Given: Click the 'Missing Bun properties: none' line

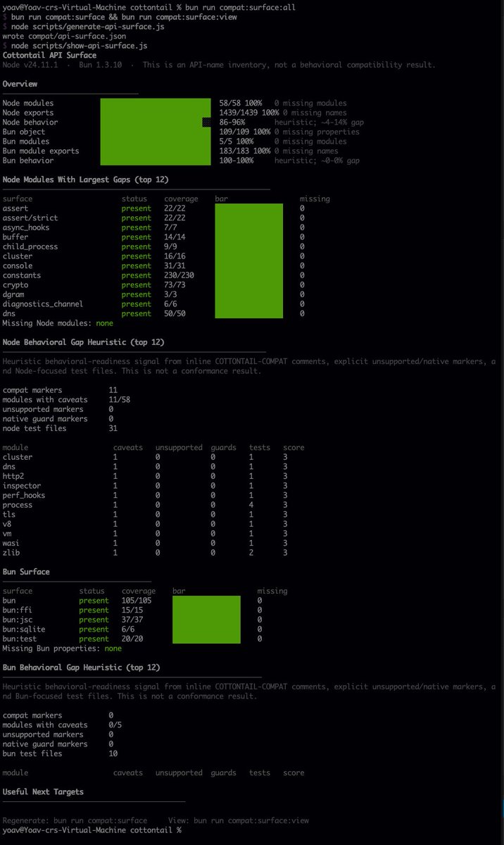Looking at the screenshot, I should [x=62, y=648].
